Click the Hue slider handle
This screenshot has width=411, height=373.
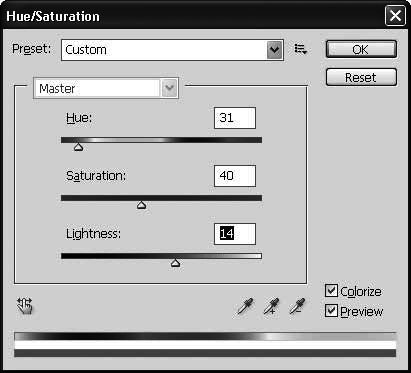78,147
